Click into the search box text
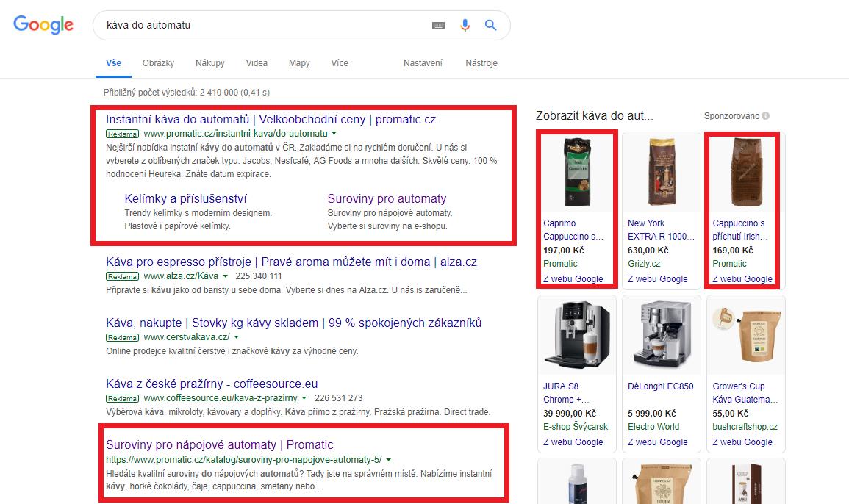The width and height of the screenshot is (849, 504). [x=148, y=25]
